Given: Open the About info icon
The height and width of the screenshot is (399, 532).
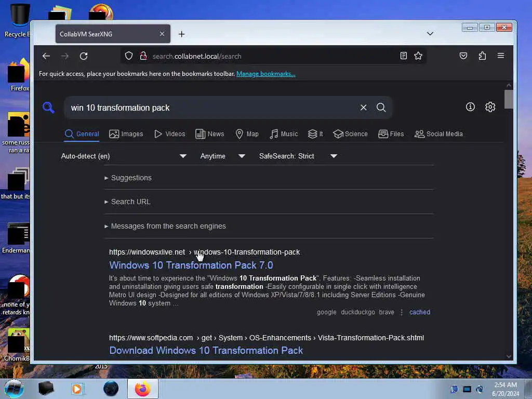Looking at the screenshot, I should coord(470,107).
